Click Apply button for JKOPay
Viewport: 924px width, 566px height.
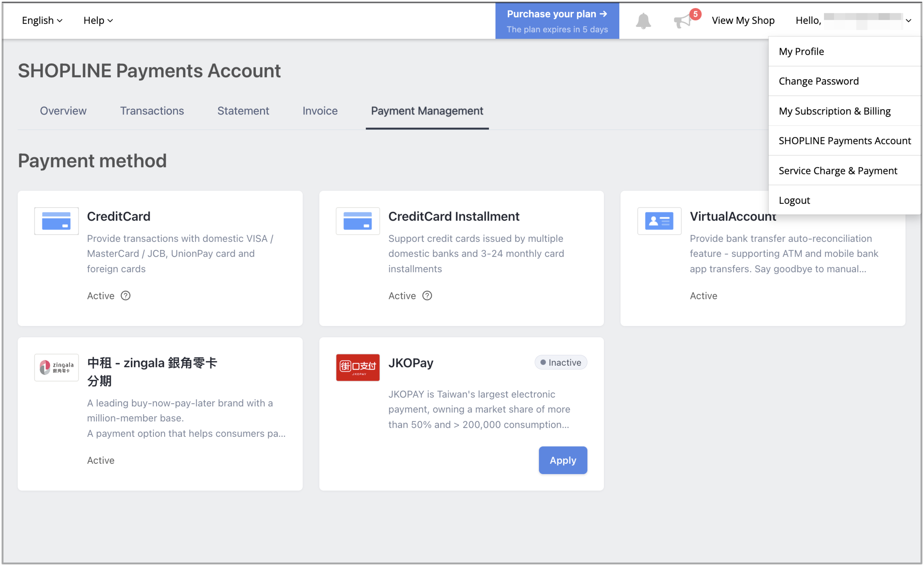(563, 460)
